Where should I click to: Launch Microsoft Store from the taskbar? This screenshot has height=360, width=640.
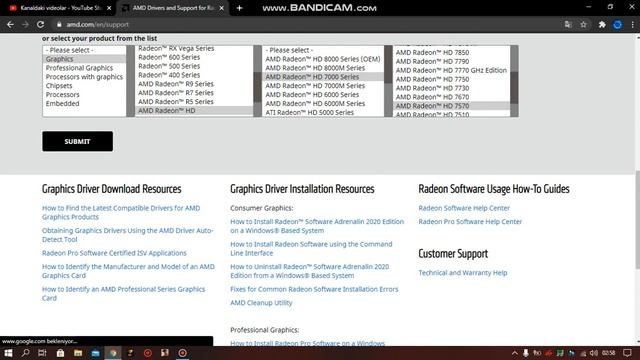[60, 353]
